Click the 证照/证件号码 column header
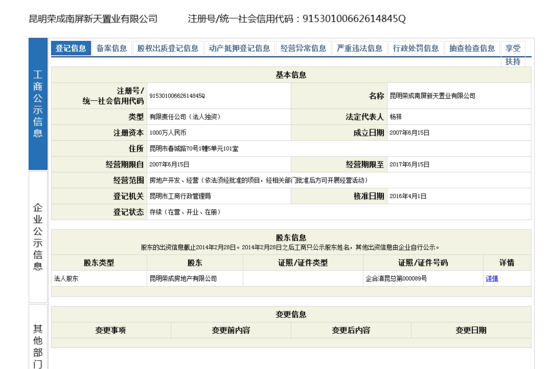Screen dimensions: 550x369 [423, 263]
